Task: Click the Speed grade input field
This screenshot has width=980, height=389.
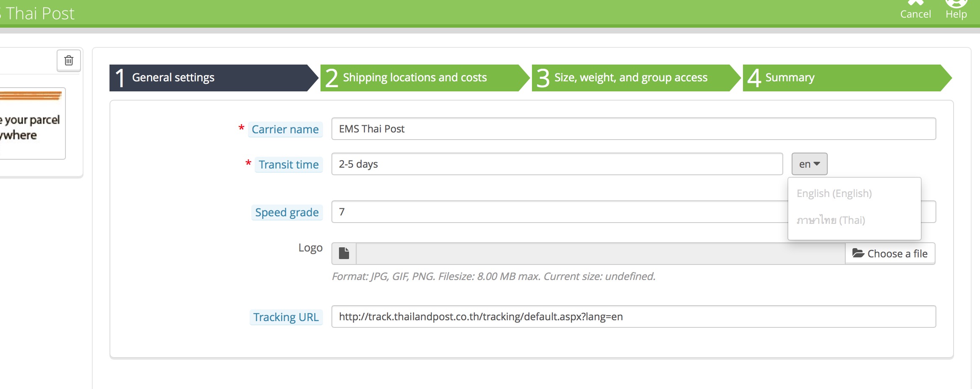Action: coord(558,212)
